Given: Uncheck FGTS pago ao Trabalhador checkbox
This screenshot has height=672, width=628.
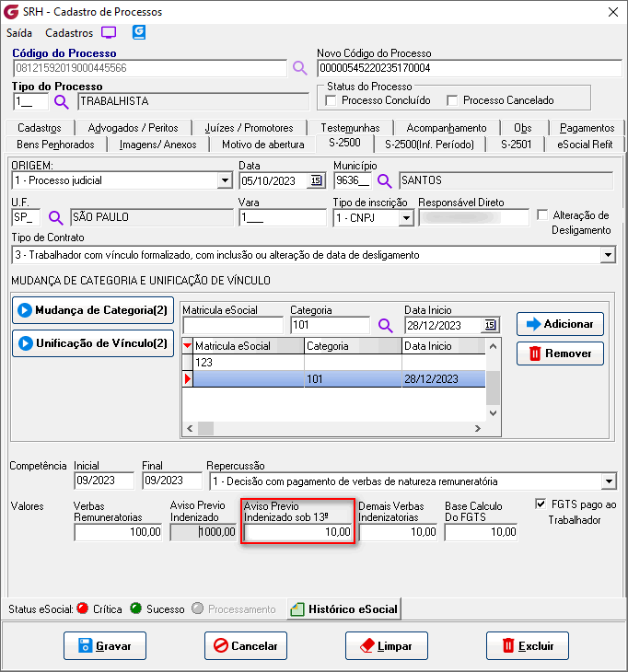Looking at the screenshot, I should tap(541, 504).
